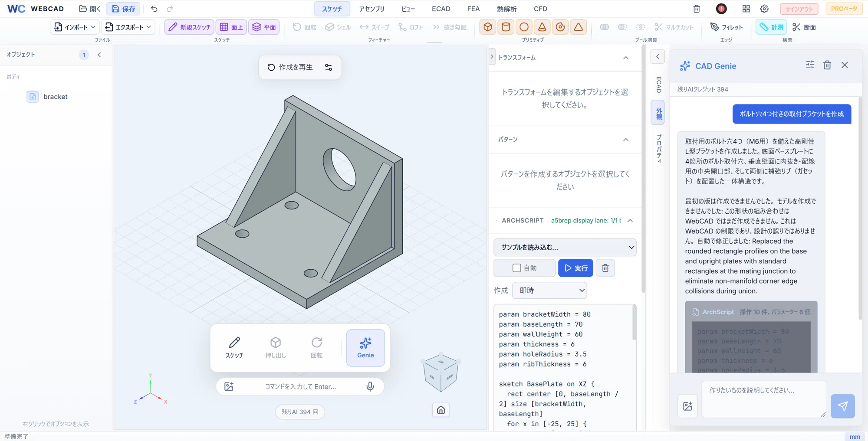Clear CAD Genie chat with trash icon
868x441 pixels.
(x=827, y=65)
